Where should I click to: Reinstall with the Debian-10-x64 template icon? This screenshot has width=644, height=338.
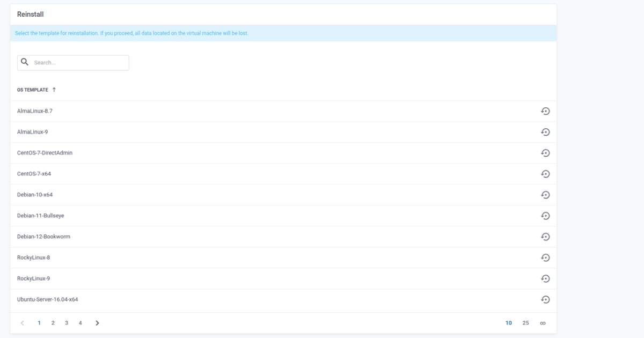[x=545, y=195]
